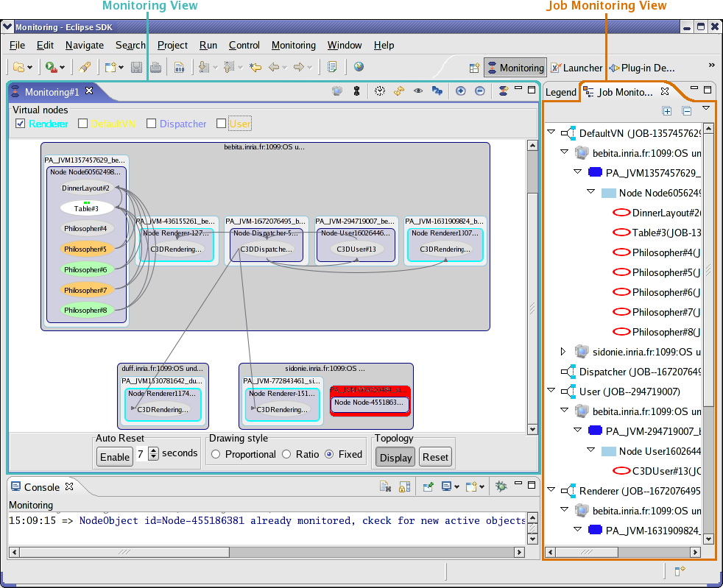Enable the Dispatcher virtual node checkbox
Viewport: 723px width, 588px height.
(152, 124)
